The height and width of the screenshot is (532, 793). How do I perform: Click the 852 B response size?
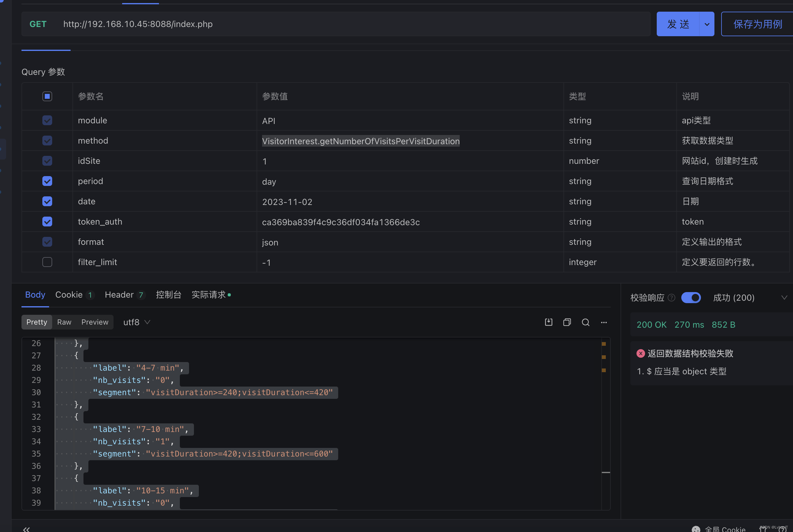click(723, 325)
